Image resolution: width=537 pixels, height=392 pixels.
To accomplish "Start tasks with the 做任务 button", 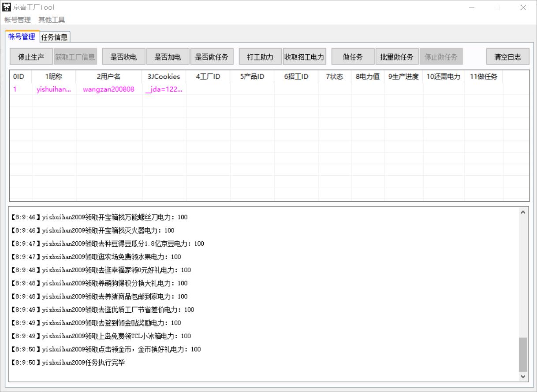I will coord(352,56).
